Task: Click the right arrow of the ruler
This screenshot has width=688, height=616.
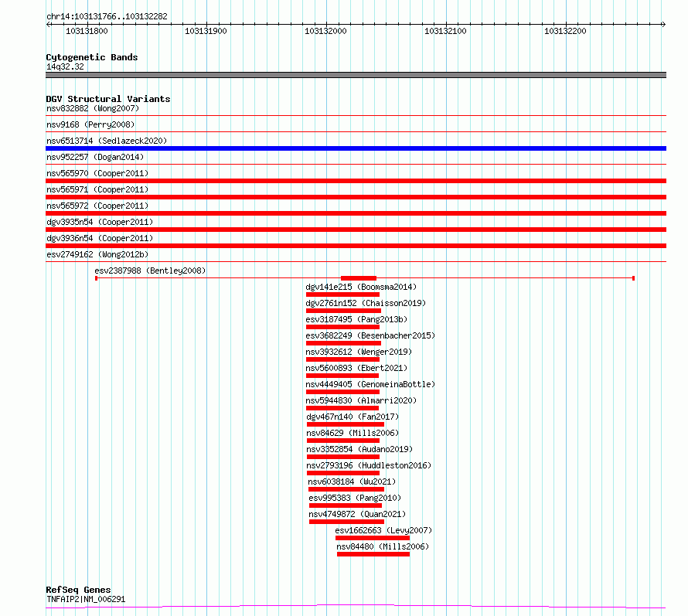Action: click(663, 25)
